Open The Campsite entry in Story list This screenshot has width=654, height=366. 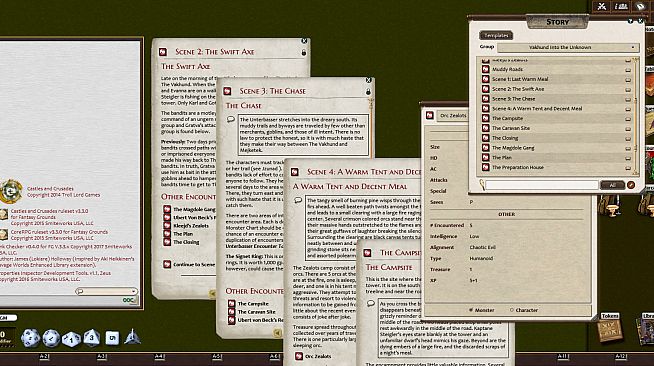click(x=507, y=118)
